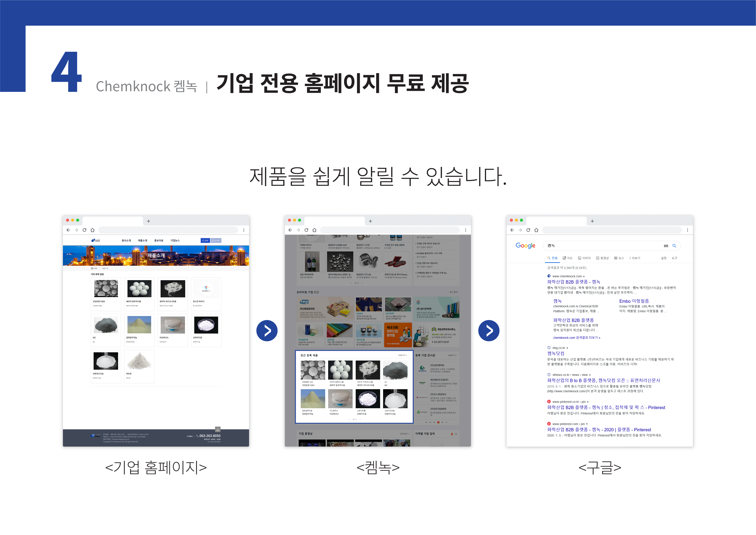Click the blue 문의 button on homepage
This screenshot has width=756, height=535.
(205, 241)
